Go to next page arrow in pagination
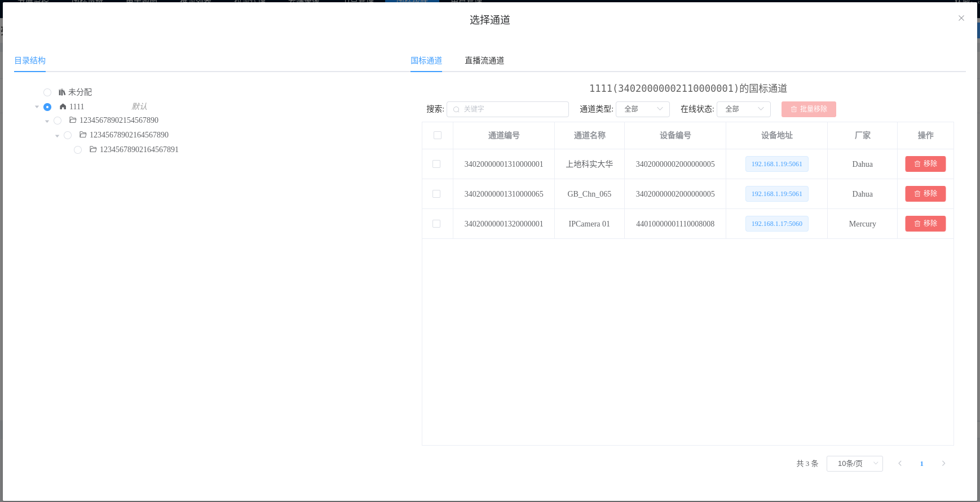Image resolution: width=980 pixels, height=502 pixels. tap(943, 464)
